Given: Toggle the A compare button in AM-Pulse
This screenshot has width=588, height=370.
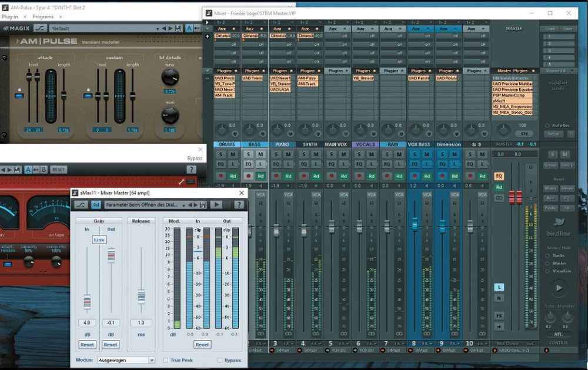Looking at the screenshot, I should pyautogui.click(x=189, y=28).
